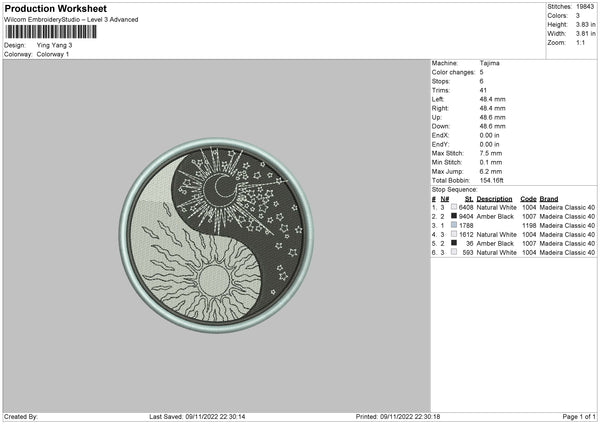
Task: Click the Tajima machine value
Action: tap(490, 63)
